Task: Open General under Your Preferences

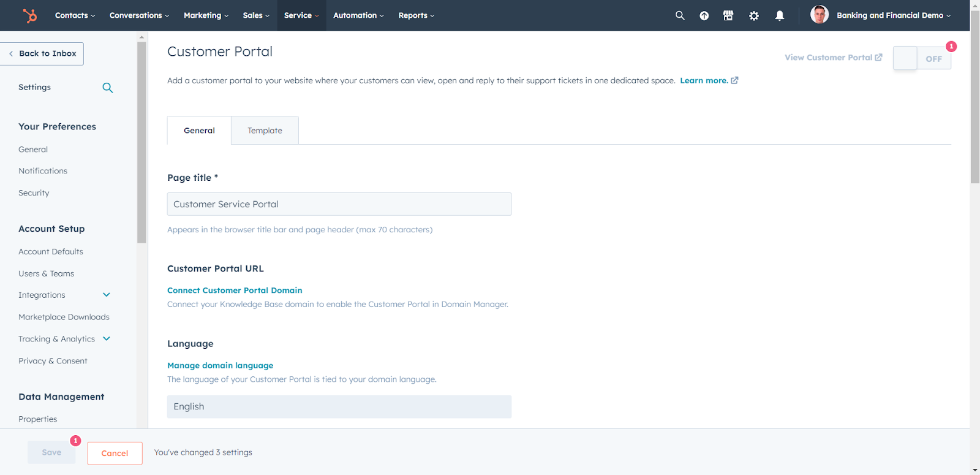Action: click(33, 150)
